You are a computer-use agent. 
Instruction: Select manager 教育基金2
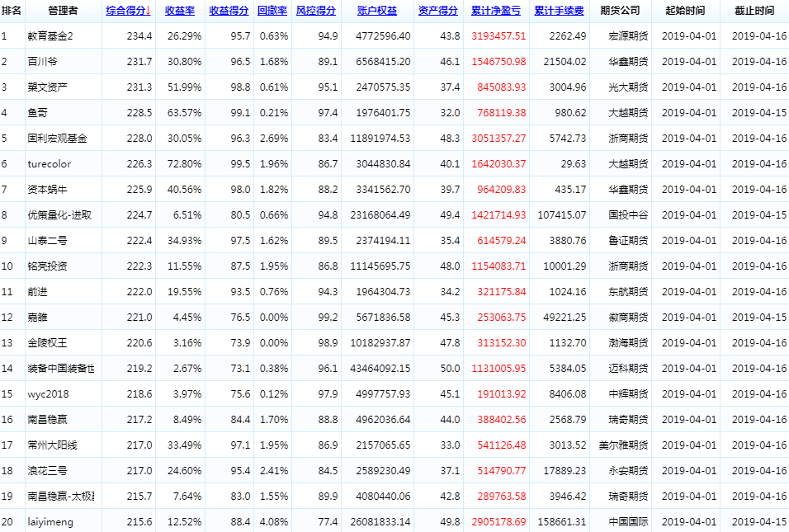50,36
